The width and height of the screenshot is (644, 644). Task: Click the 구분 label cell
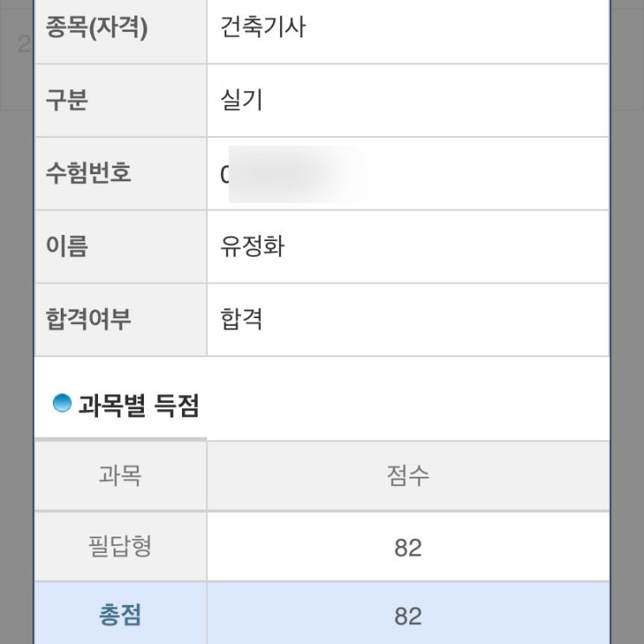tap(67, 101)
